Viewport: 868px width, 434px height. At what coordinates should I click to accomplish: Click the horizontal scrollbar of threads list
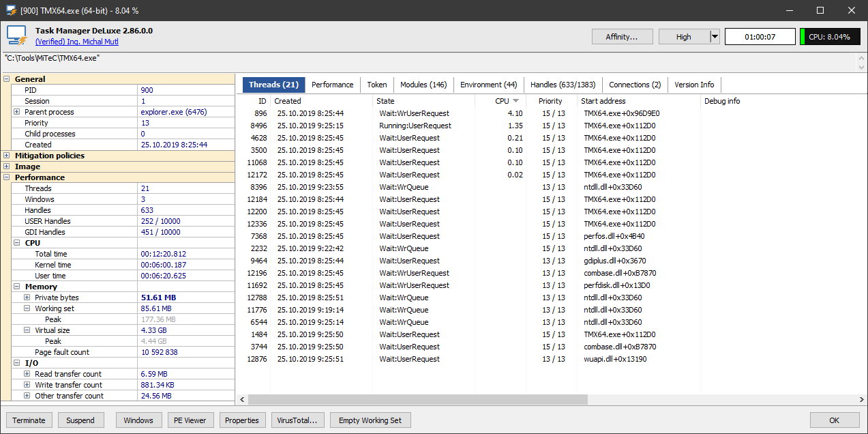click(x=417, y=399)
